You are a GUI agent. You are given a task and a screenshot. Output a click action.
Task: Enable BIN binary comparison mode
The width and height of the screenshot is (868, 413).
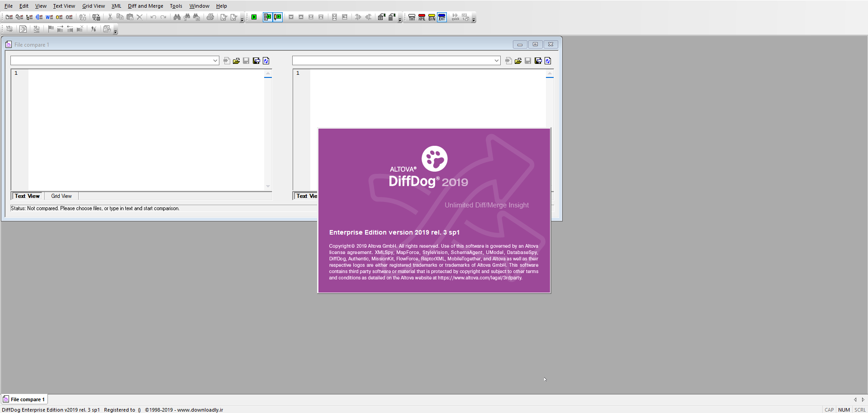coord(432,17)
